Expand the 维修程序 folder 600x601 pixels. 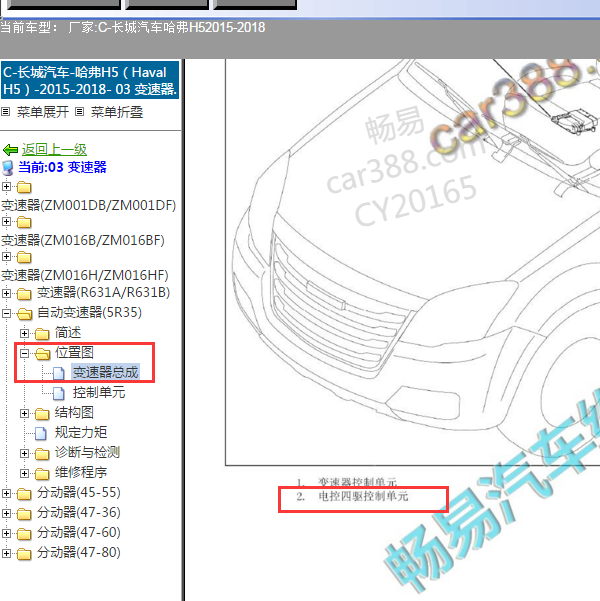coord(24,473)
